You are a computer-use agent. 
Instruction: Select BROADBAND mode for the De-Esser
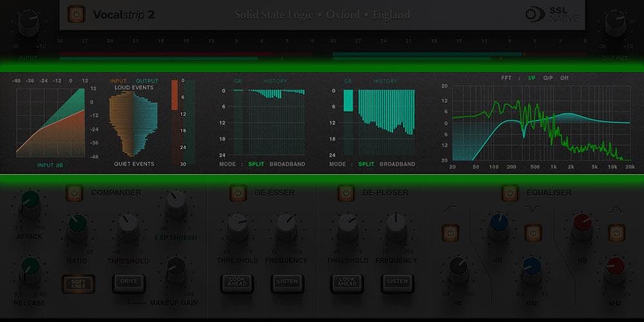coord(287,164)
